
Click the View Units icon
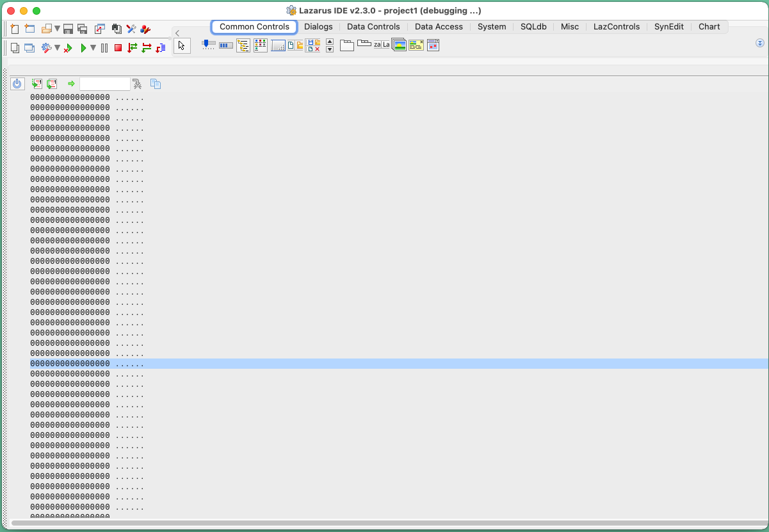pyautogui.click(x=15, y=47)
